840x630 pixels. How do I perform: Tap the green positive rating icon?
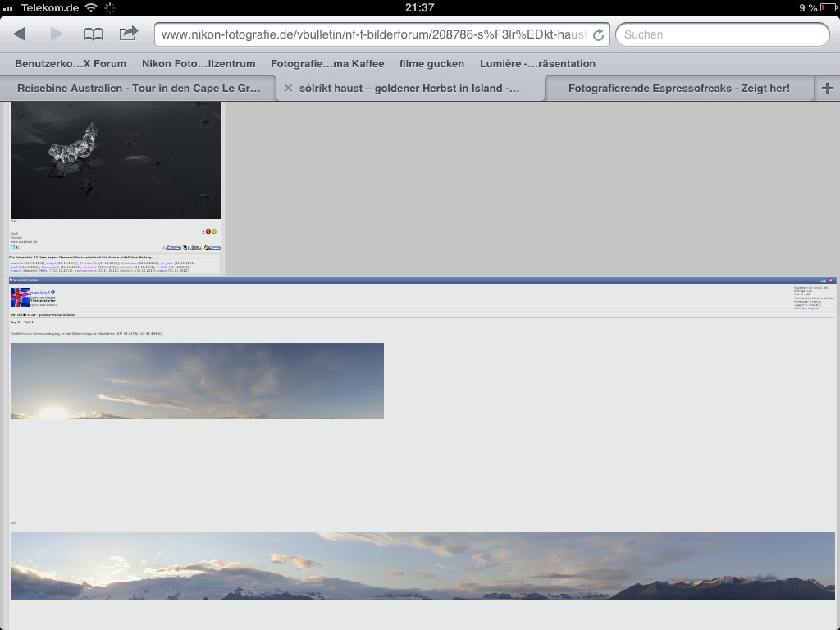tap(214, 231)
